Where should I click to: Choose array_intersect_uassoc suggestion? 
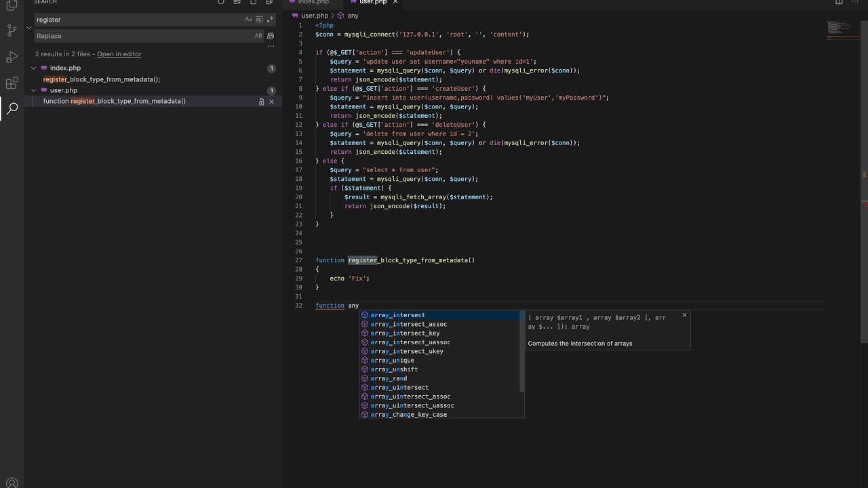[x=440, y=342]
